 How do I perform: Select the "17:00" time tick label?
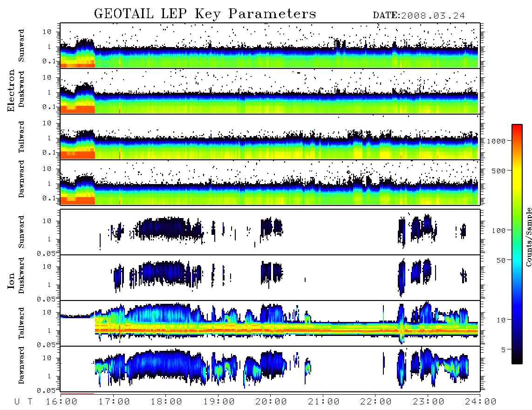click(114, 402)
